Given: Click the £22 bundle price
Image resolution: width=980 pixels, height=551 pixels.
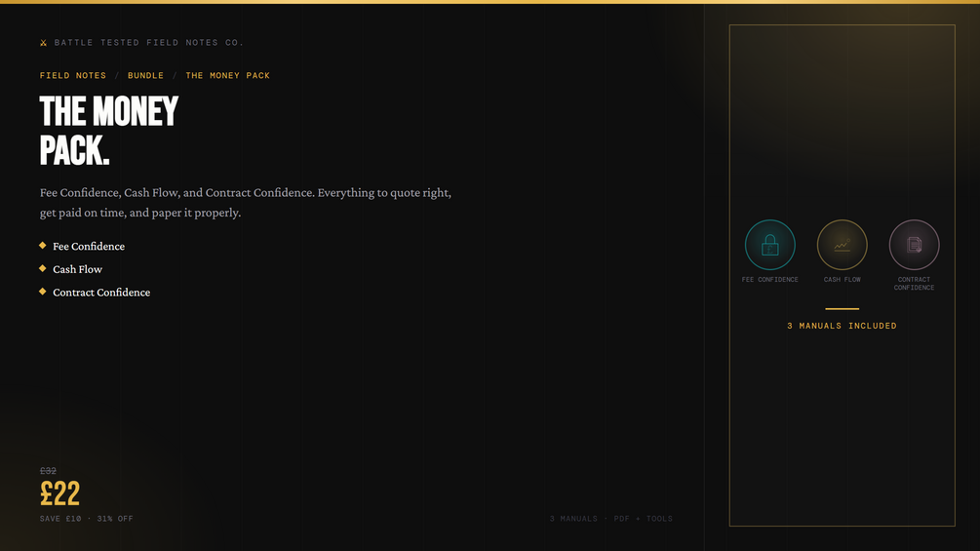Looking at the screenshot, I should (60, 493).
